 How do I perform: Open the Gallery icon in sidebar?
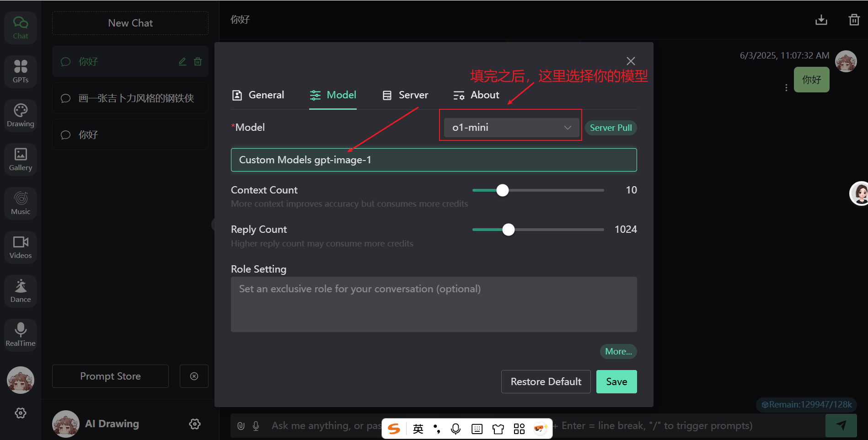21,159
